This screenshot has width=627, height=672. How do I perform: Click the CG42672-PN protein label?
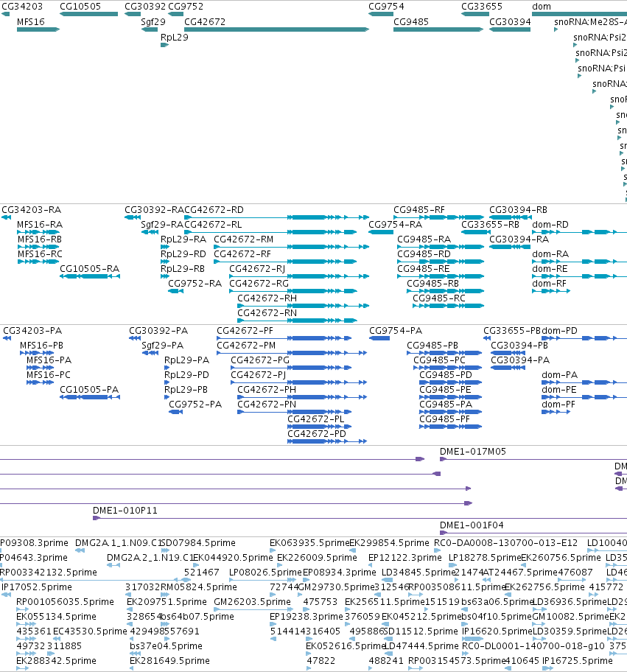tap(267, 405)
